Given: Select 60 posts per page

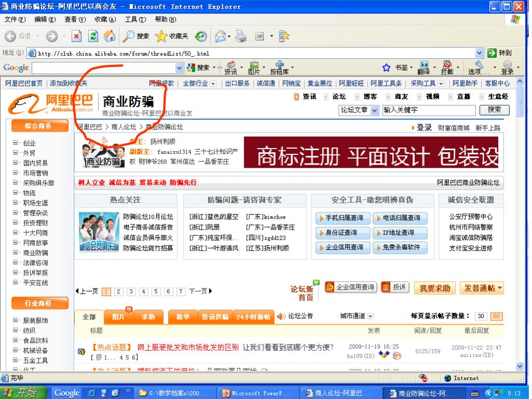Looking at the screenshot, I should (x=496, y=316).
